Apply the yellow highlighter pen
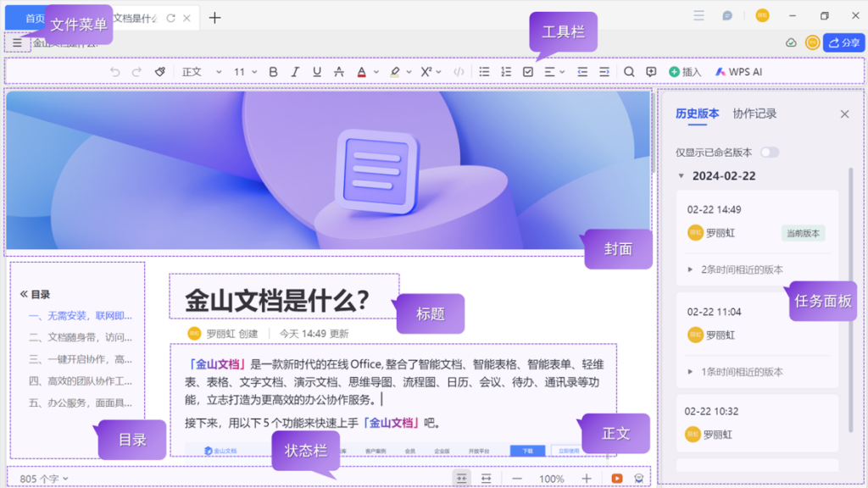The image size is (868, 488). [x=395, y=72]
